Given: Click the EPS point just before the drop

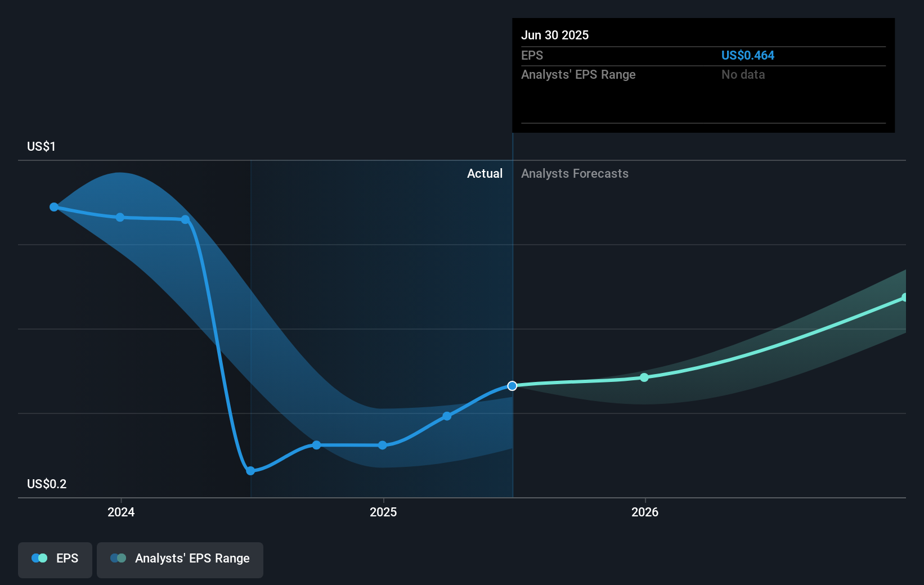Looking at the screenshot, I should (185, 219).
